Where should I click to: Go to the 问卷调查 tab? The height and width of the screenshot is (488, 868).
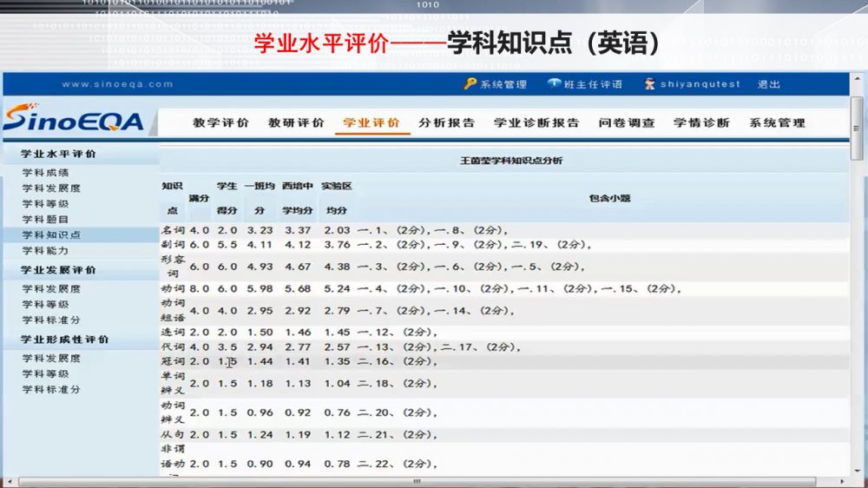627,123
